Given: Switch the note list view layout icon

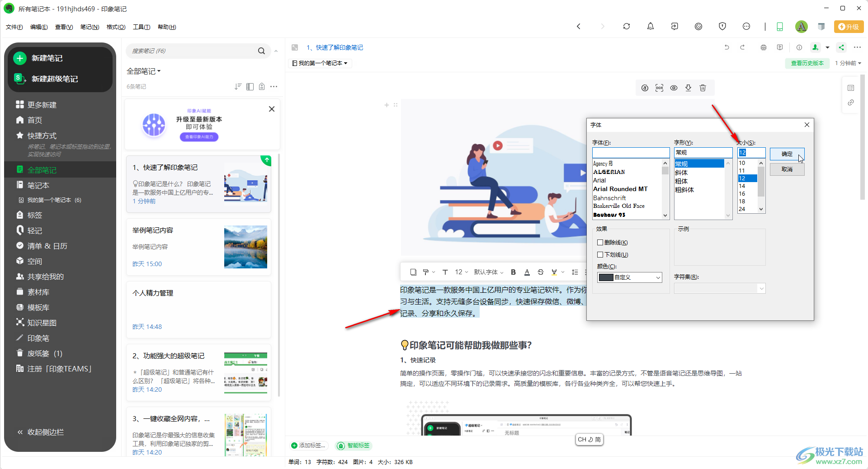Looking at the screenshot, I should coord(250,86).
